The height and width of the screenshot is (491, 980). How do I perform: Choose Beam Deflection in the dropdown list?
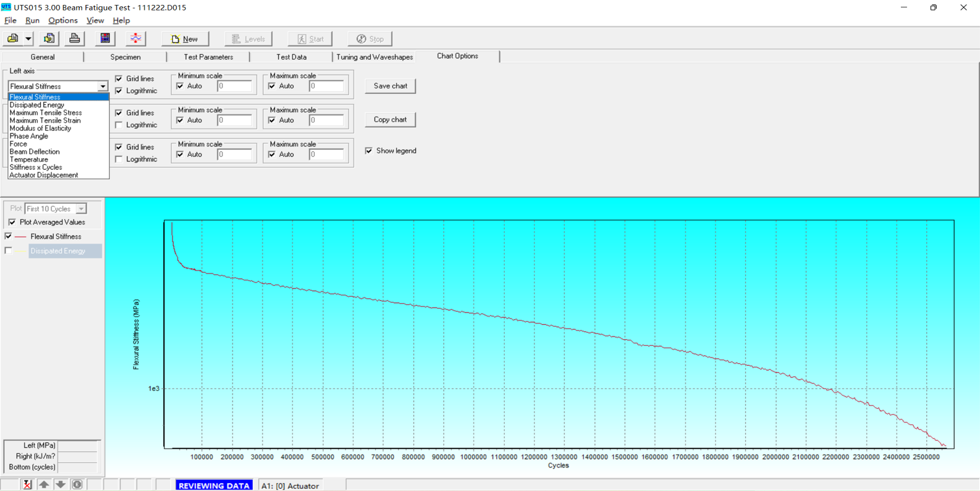pyautogui.click(x=35, y=151)
